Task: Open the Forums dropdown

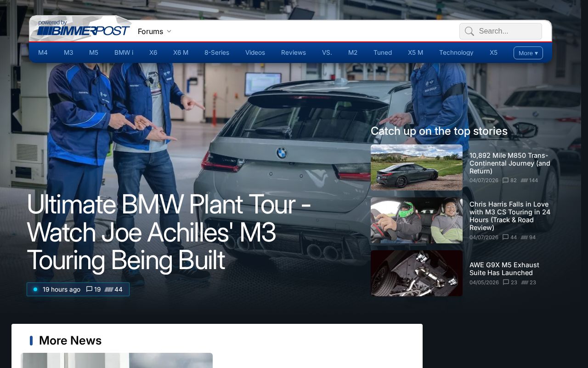Action: tap(155, 31)
